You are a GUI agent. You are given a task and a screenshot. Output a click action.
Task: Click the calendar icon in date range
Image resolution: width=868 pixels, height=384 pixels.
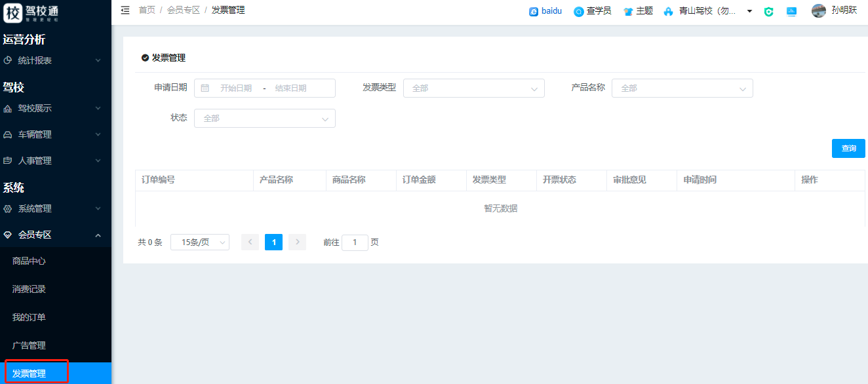tap(205, 88)
